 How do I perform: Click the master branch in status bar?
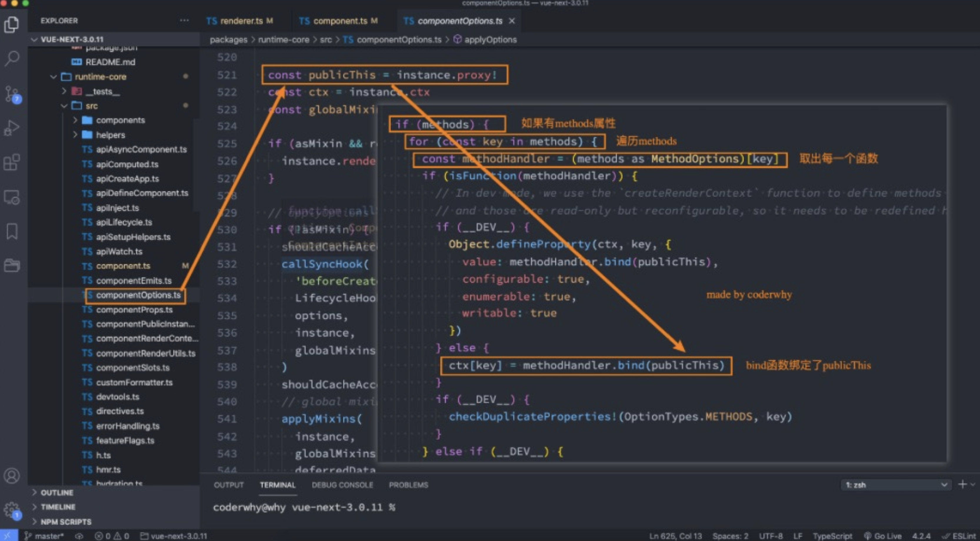tap(44, 536)
